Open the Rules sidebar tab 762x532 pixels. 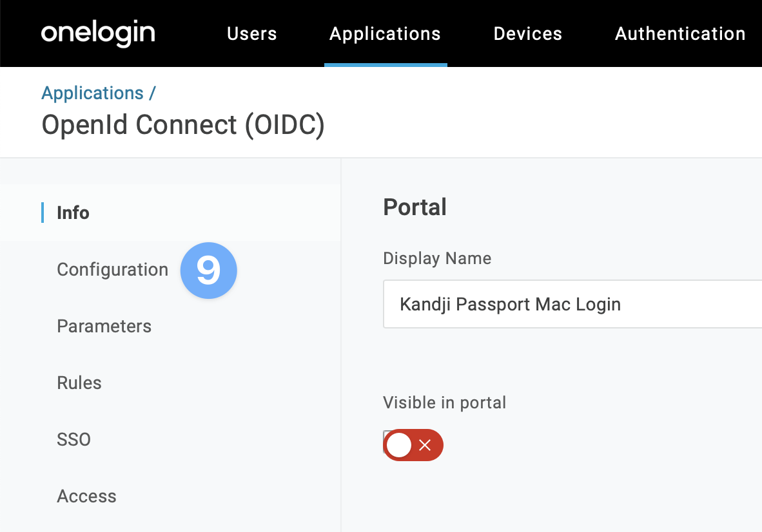click(79, 383)
